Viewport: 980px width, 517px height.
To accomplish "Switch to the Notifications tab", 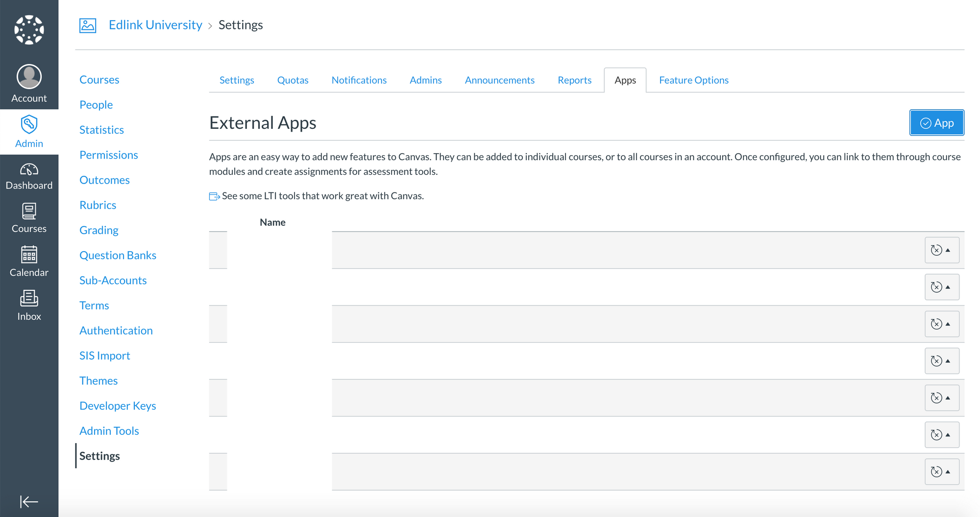I will click(359, 80).
